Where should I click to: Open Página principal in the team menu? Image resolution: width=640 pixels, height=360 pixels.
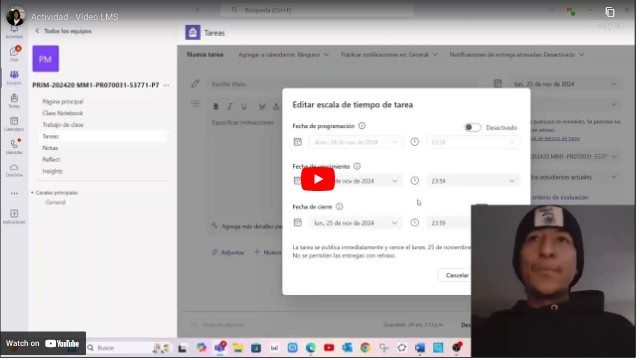click(x=63, y=101)
